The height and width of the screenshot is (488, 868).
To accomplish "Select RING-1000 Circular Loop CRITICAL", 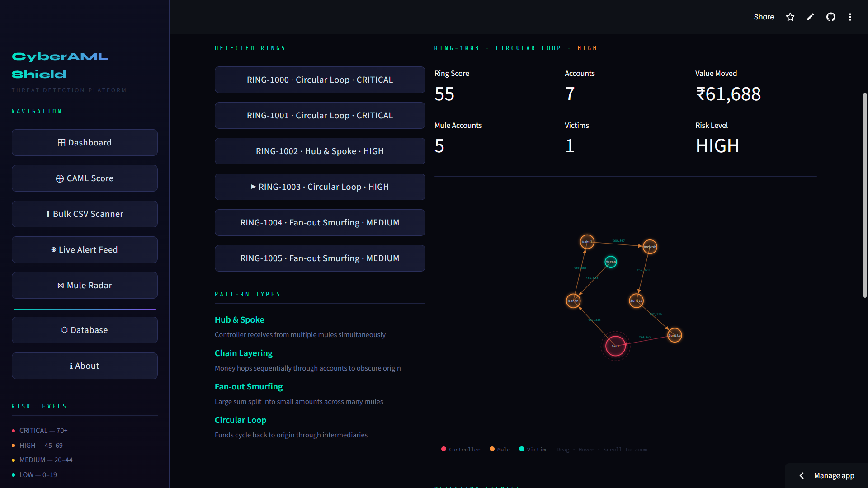I will tap(320, 80).
